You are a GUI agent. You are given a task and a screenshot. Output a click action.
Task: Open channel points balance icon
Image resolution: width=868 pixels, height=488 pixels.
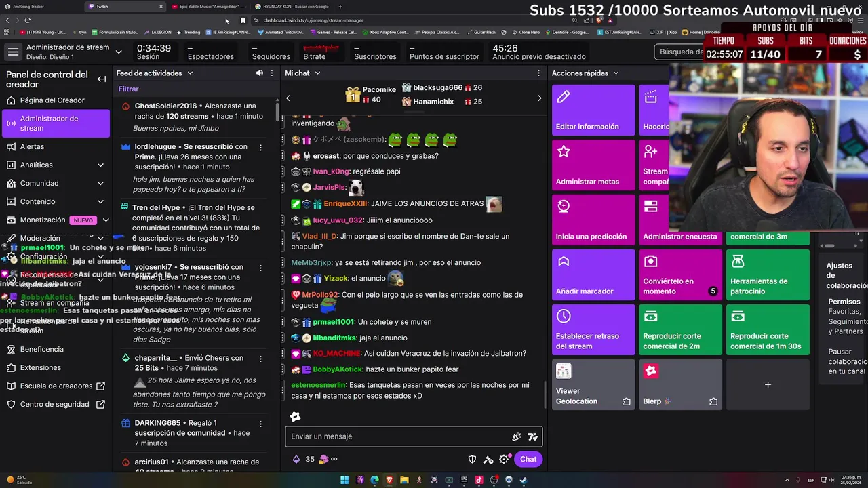323,459
